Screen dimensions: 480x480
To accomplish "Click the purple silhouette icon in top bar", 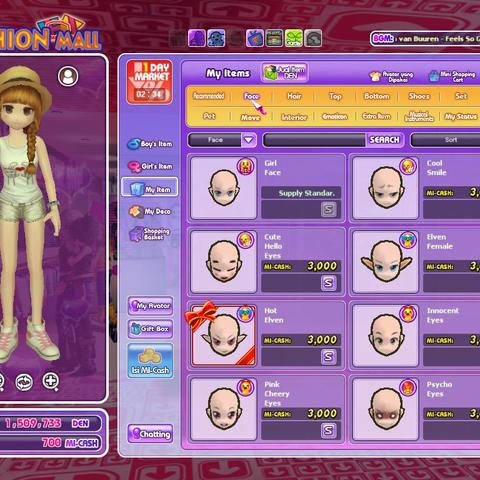I will pos(197,38).
